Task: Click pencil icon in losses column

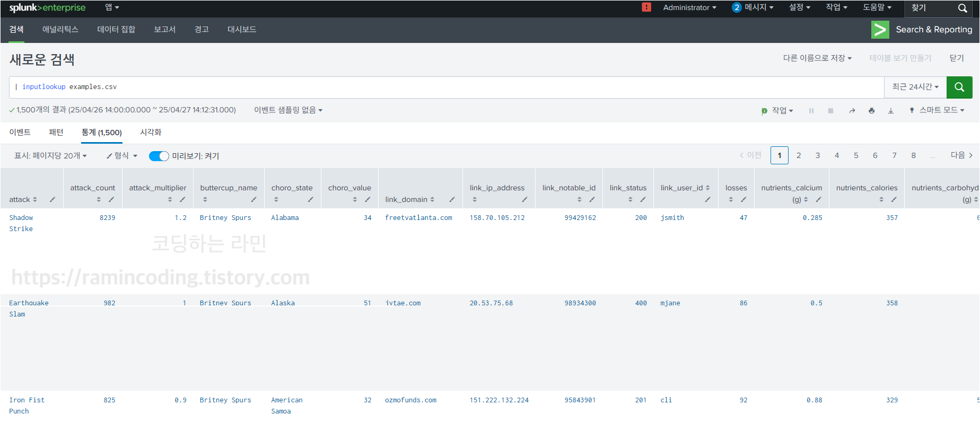Action: coord(743,199)
